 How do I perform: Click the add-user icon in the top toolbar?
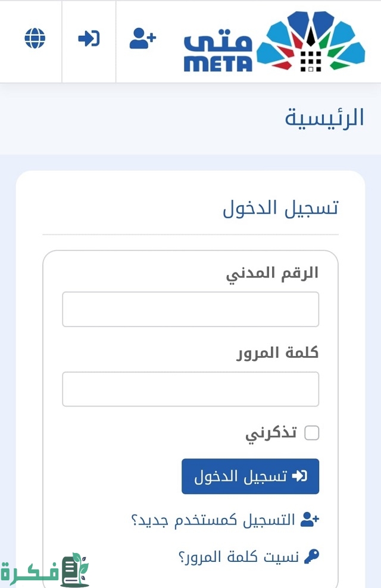pyautogui.click(x=142, y=39)
